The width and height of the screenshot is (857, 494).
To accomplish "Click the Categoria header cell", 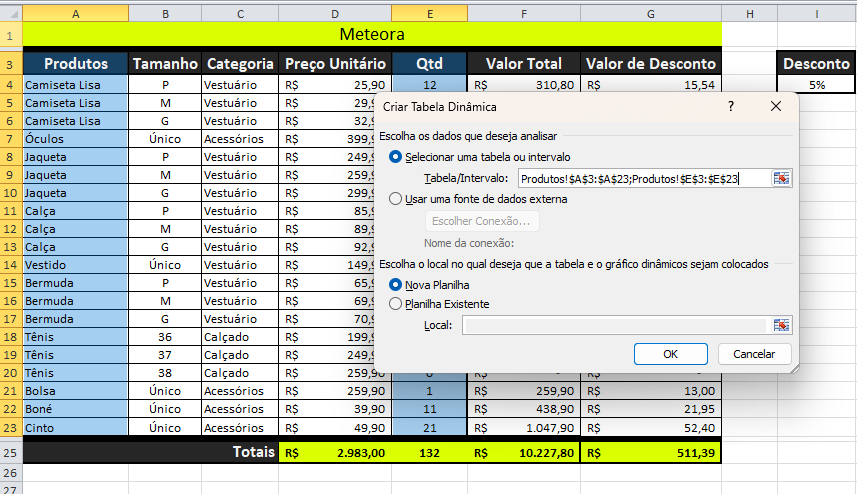I will 240,64.
